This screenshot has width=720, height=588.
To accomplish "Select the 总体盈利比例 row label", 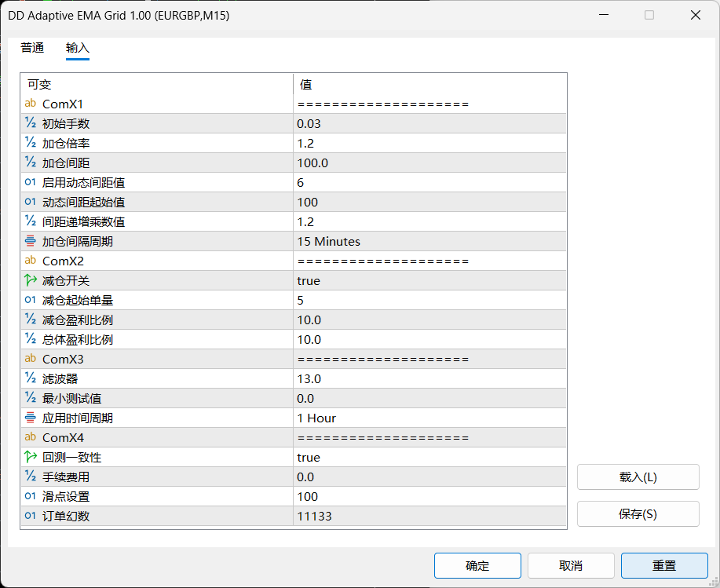I will click(x=78, y=340).
